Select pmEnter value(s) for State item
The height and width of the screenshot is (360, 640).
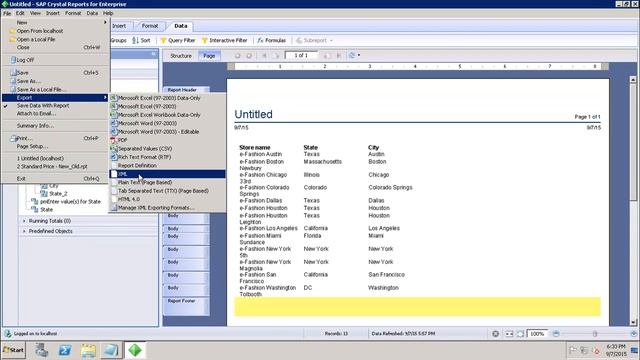pos(70,202)
